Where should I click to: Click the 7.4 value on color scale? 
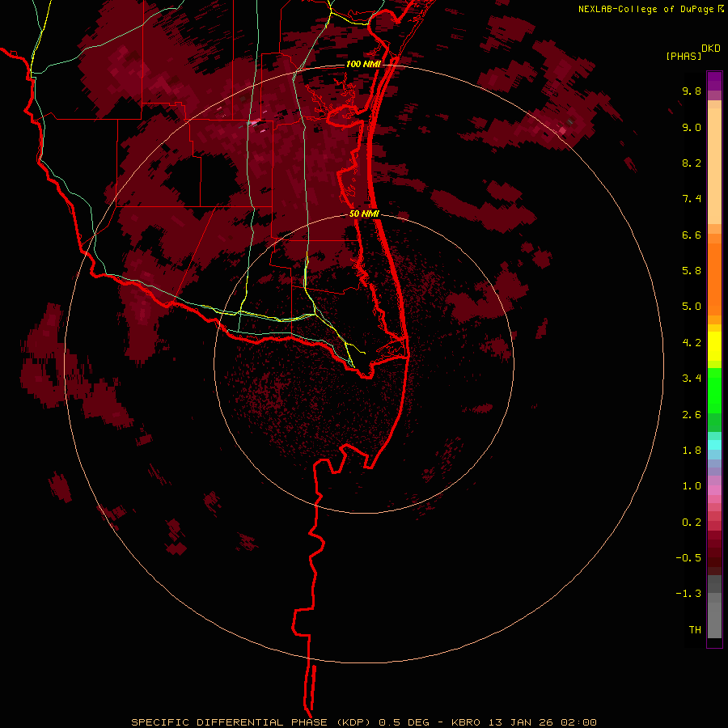click(692, 199)
